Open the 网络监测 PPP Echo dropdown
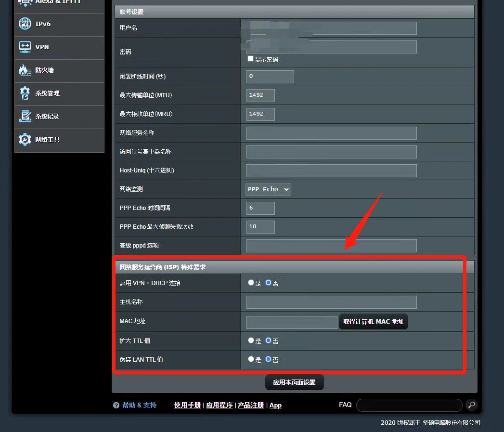504x432 pixels. click(269, 189)
